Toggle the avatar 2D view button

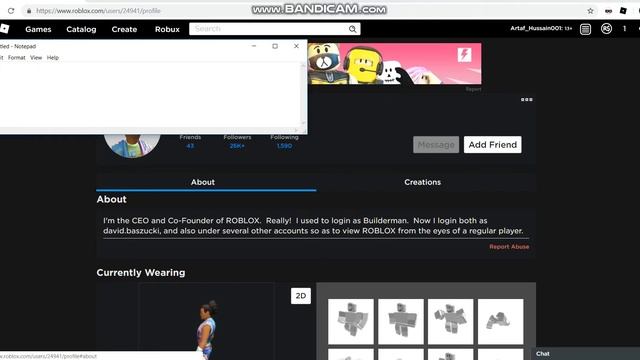pyautogui.click(x=301, y=296)
